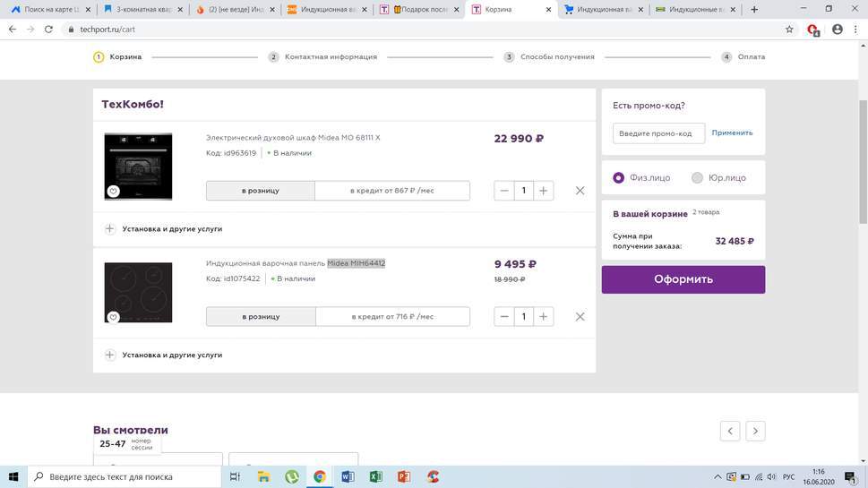Click heart icon on induction hob image
Screen dimensions: 868x488
point(113,317)
